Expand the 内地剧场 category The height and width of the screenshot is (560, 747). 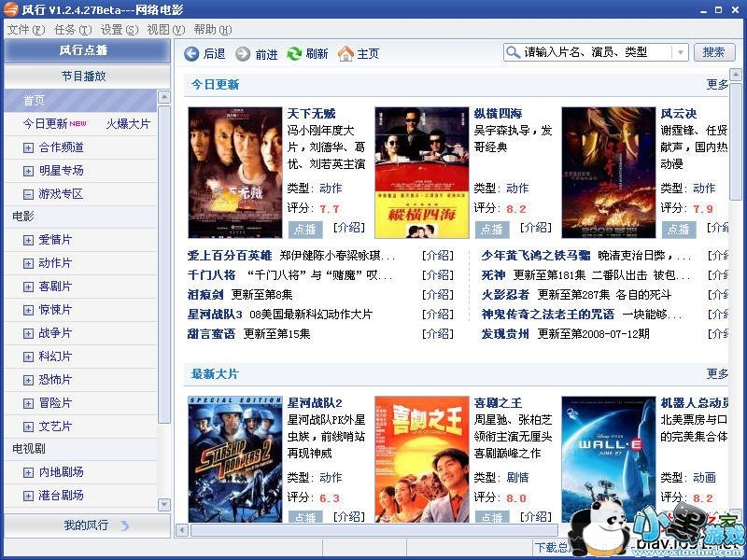28,472
